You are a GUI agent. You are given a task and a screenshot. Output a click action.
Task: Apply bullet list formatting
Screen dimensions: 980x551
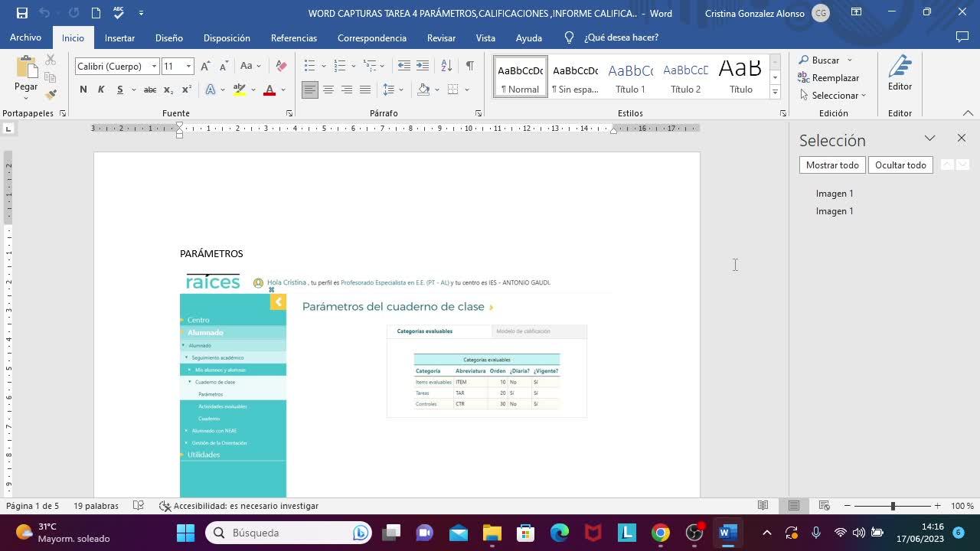click(309, 66)
